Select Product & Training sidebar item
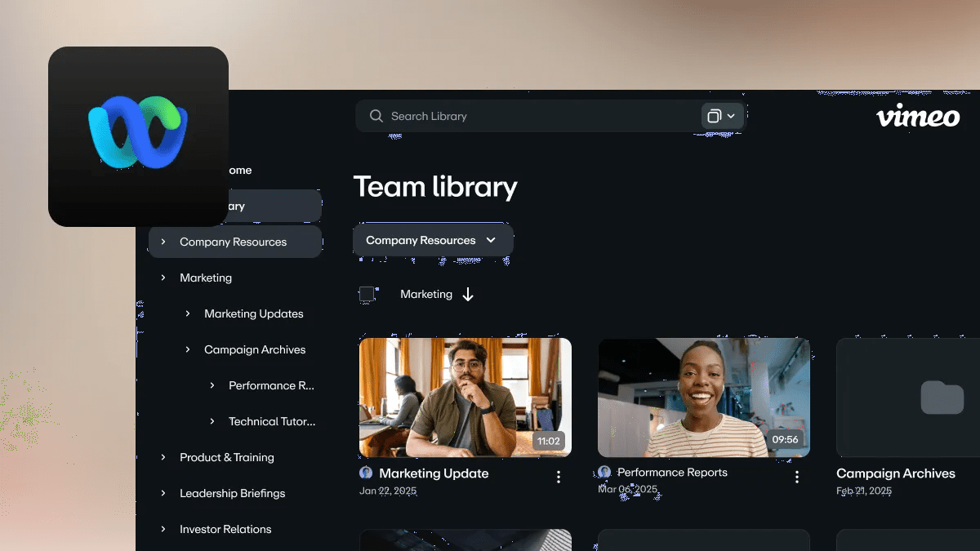This screenshot has height=551, width=980. [227, 457]
